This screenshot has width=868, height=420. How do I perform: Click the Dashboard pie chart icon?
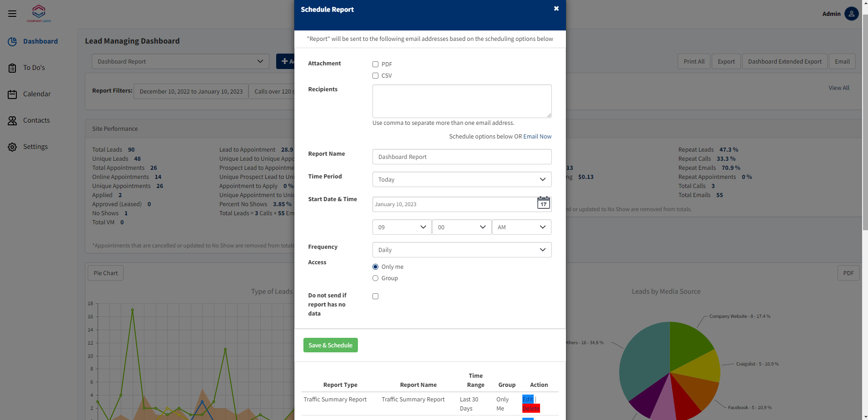pos(12,41)
